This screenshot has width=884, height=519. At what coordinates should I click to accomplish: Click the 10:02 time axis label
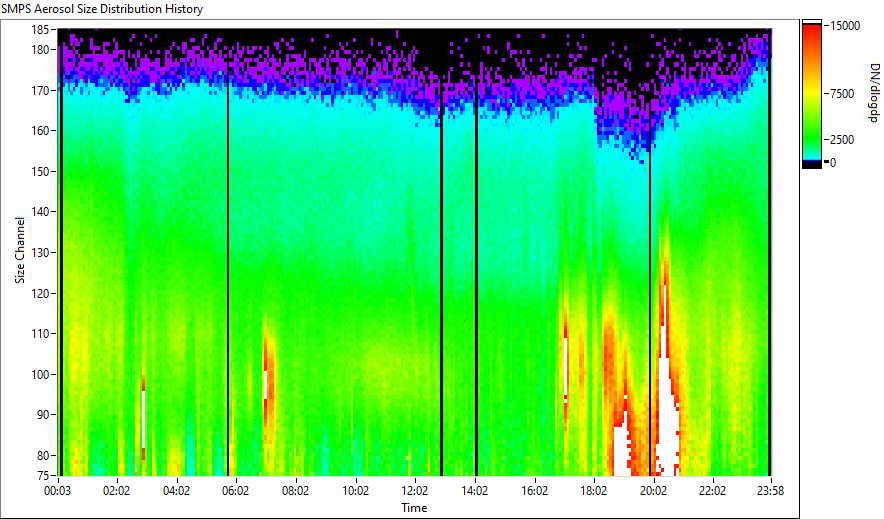(x=355, y=491)
